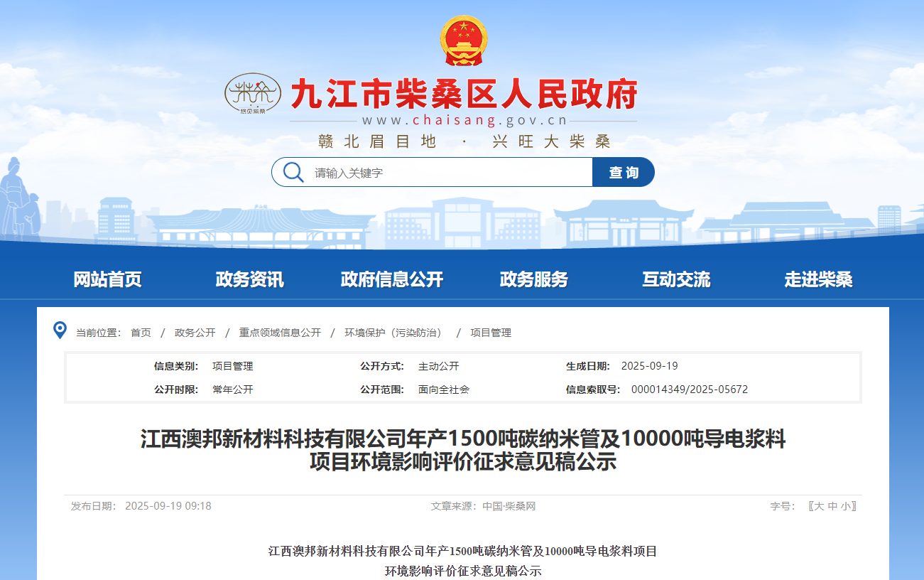Viewport: 924px width, 580px height.
Task: Open the 互动交流 navigation item
Action: (x=675, y=279)
